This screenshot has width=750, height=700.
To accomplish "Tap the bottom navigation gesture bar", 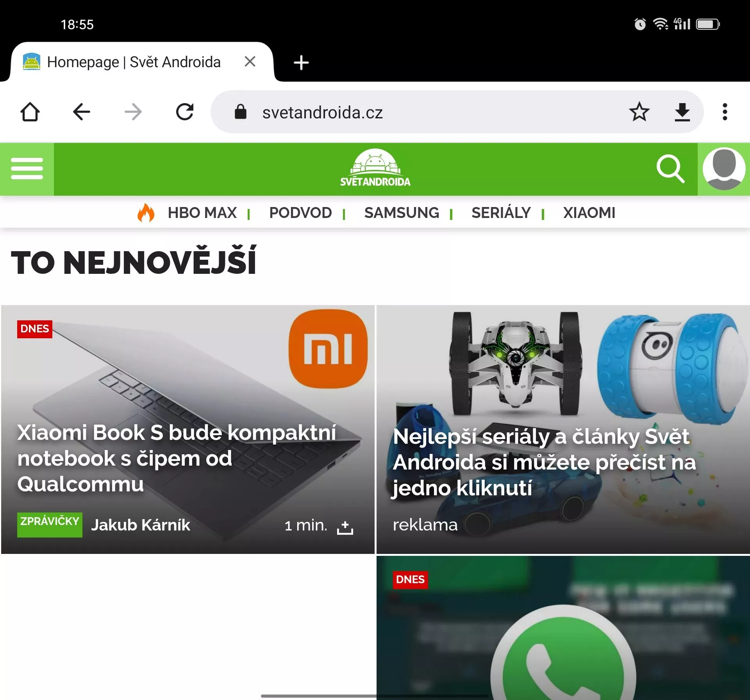I will point(375,696).
